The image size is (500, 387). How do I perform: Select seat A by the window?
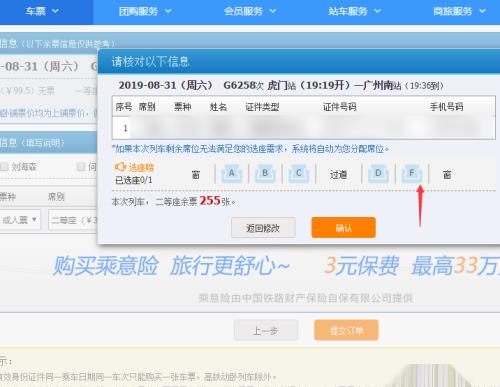(x=231, y=174)
